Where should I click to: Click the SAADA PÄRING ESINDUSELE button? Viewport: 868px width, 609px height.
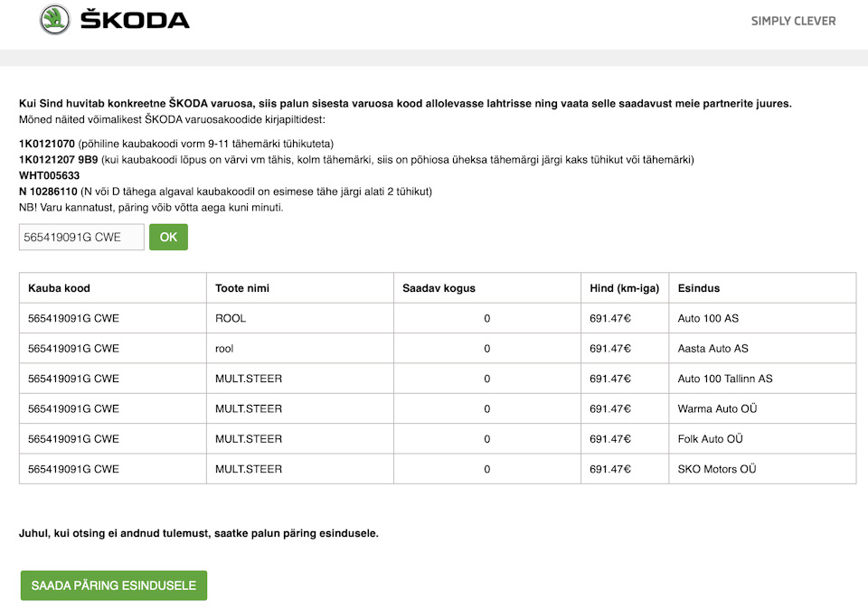(113, 586)
